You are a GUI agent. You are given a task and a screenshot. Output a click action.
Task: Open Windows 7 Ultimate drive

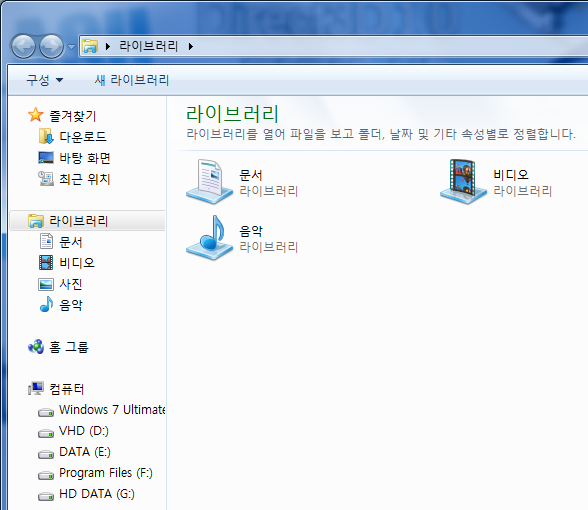[x=112, y=410]
